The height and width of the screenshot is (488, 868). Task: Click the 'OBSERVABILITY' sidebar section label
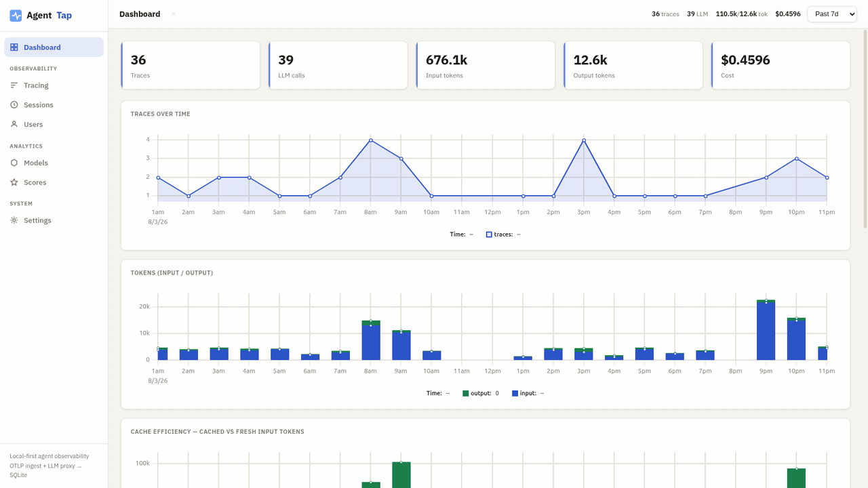(x=33, y=68)
